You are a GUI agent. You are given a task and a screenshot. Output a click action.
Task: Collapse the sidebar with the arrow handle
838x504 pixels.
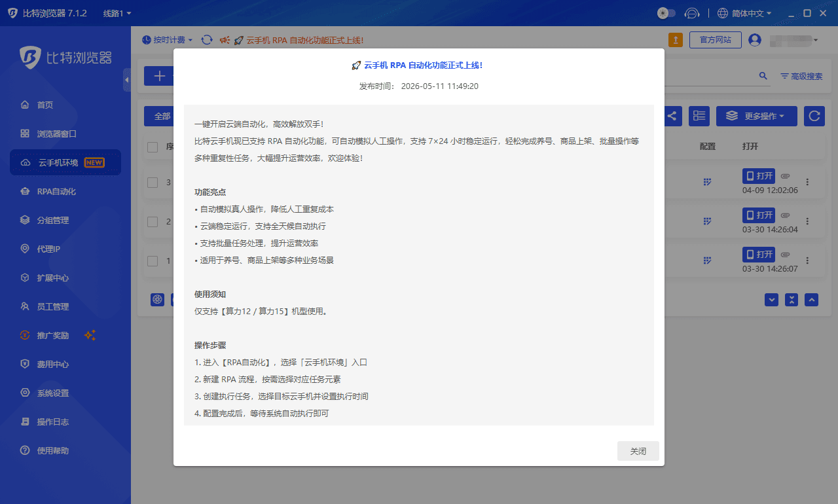point(127,80)
